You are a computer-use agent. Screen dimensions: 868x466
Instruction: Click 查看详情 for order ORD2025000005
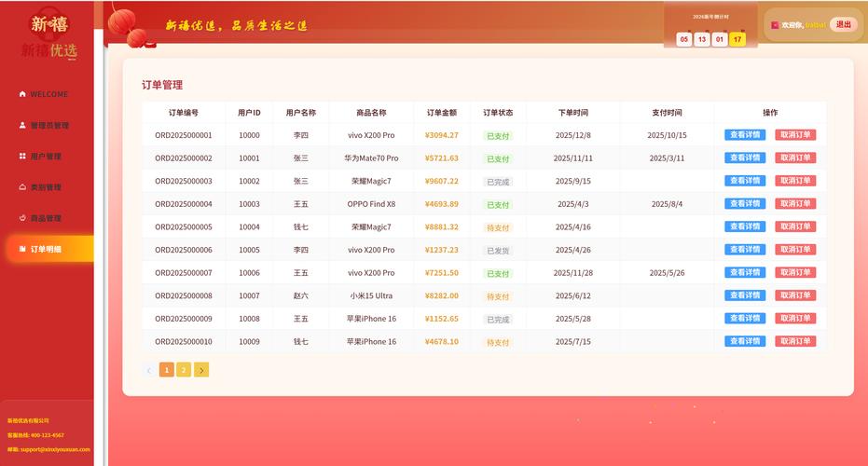745,226
